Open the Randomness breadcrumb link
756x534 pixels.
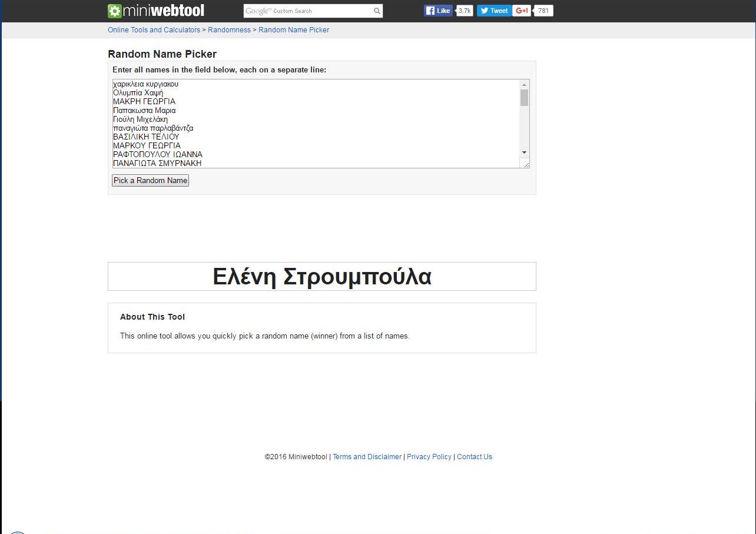click(x=229, y=30)
